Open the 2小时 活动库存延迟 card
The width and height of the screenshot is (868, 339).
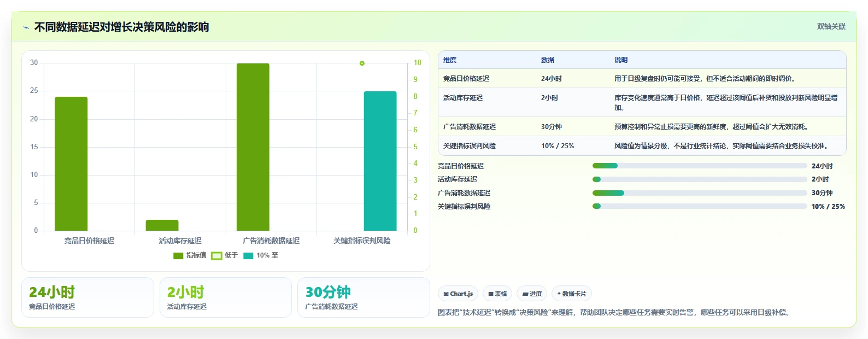[x=226, y=297]
